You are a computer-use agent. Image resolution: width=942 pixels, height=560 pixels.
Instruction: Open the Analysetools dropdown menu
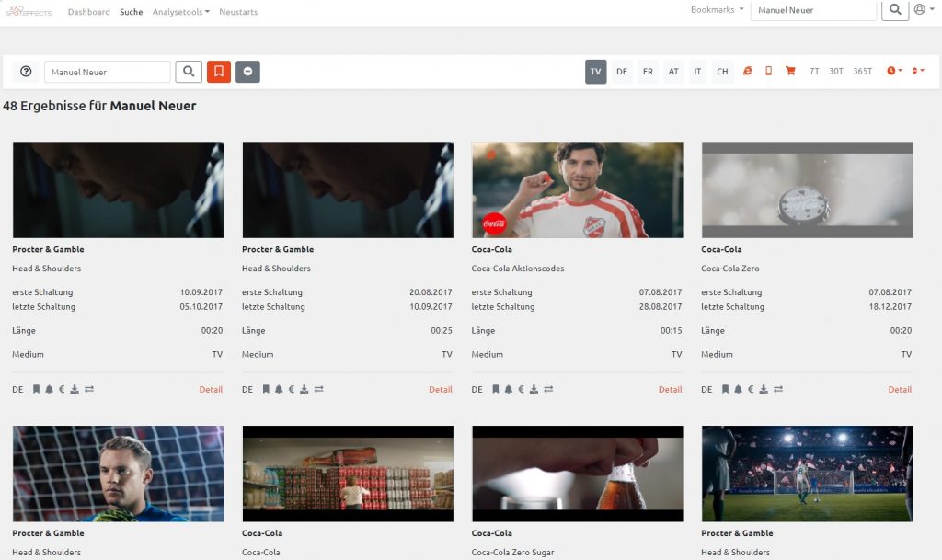pyautogui.click(x=181, y=11)
